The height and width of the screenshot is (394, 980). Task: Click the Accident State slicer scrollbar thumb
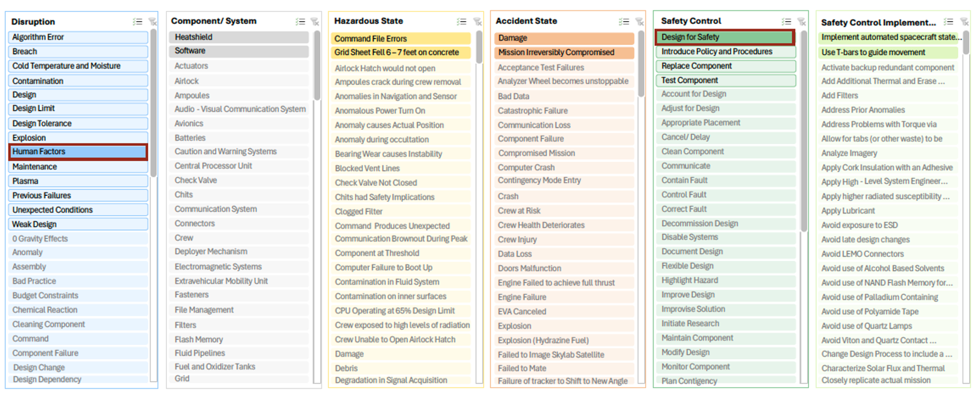pos(641,63)
